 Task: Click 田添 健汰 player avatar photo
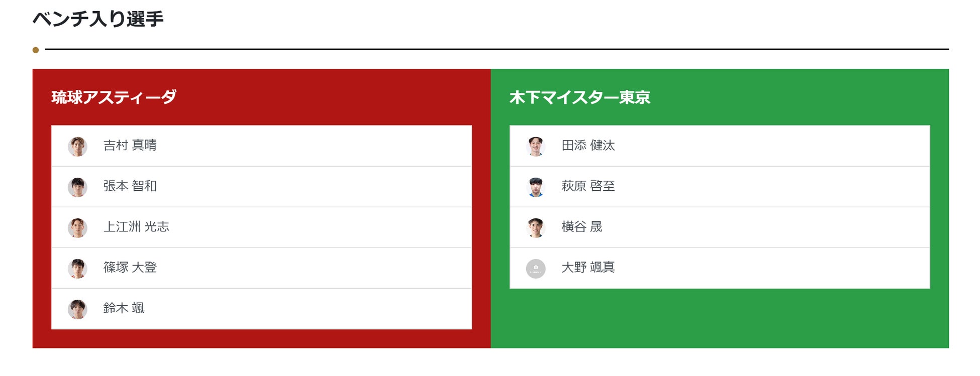pos(536,147)
